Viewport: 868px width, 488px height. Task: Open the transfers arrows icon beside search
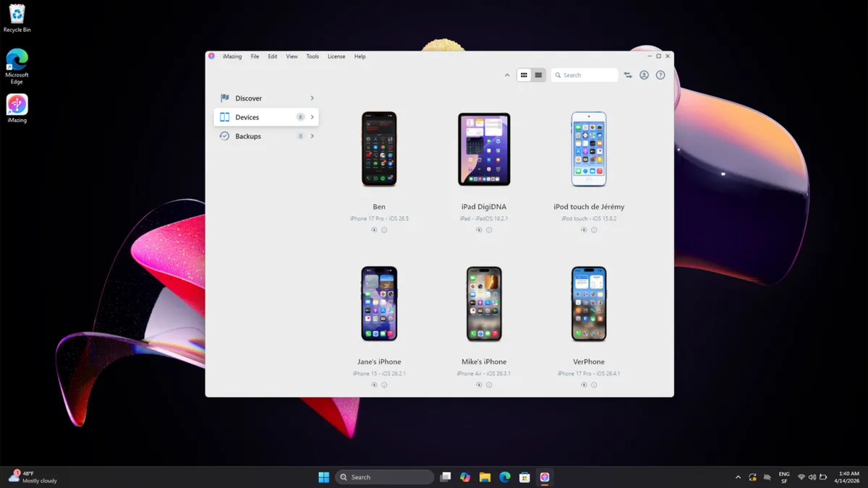pos(628,75)
